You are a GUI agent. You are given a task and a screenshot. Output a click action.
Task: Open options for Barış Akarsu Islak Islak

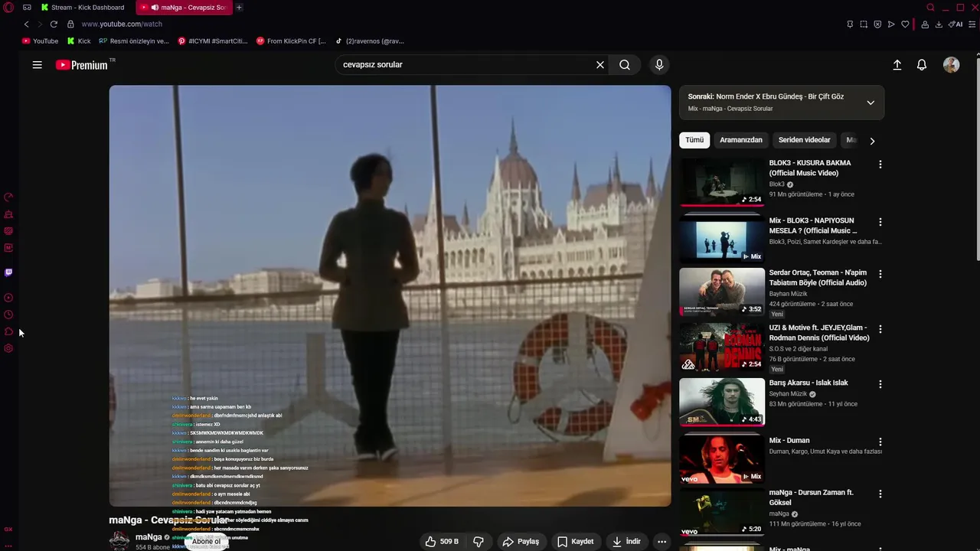click(x=880, y=384)
